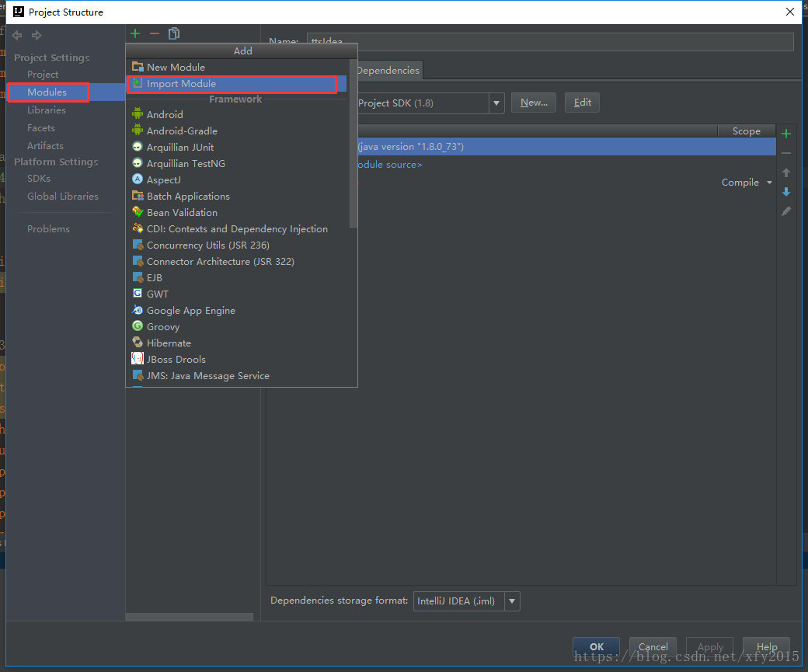
Task: Click the Hibernate icon
Action: click(x=137, y=342)
